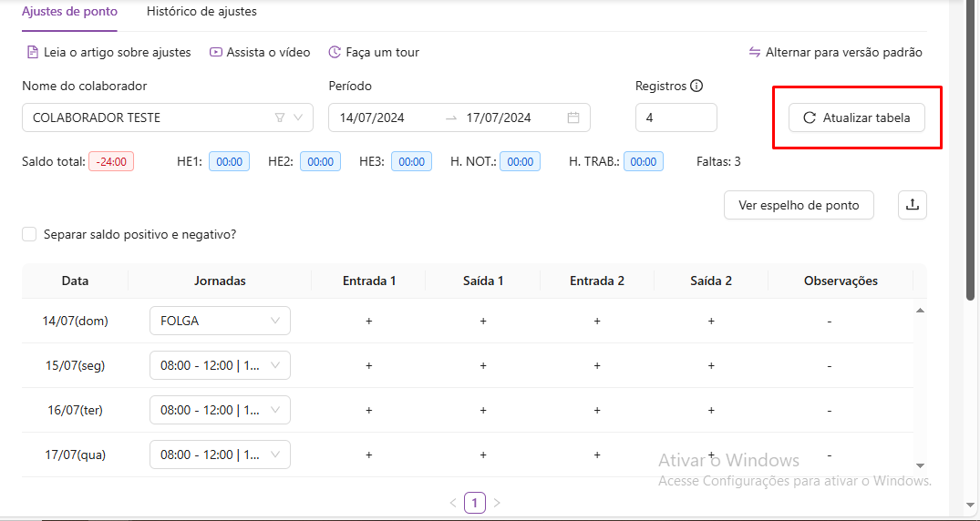This screenshot has height=521, width=980.
Task: Click the Registros number input field
Action: (x=676, y=117)
